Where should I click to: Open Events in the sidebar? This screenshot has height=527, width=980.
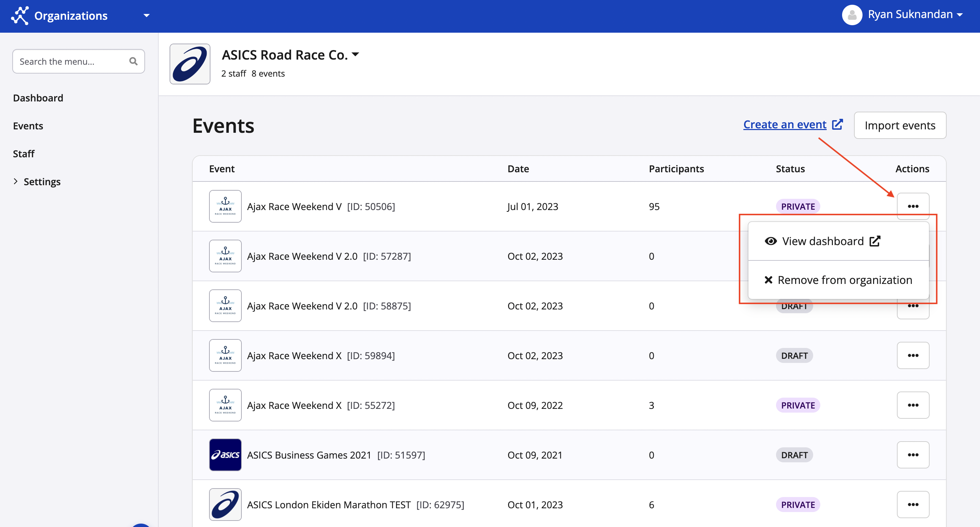(x=28, y=126)
